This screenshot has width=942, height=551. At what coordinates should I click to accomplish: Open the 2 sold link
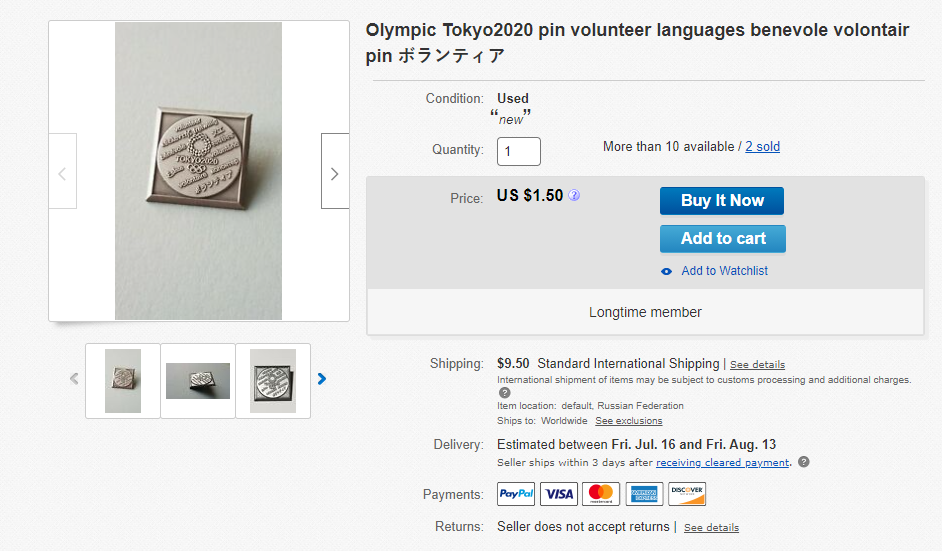click(x=762, y=147)
